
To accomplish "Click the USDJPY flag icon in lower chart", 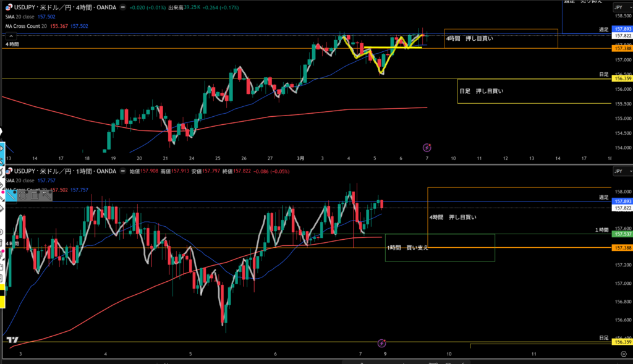I will pyautogui.click(x=9, y=171).
